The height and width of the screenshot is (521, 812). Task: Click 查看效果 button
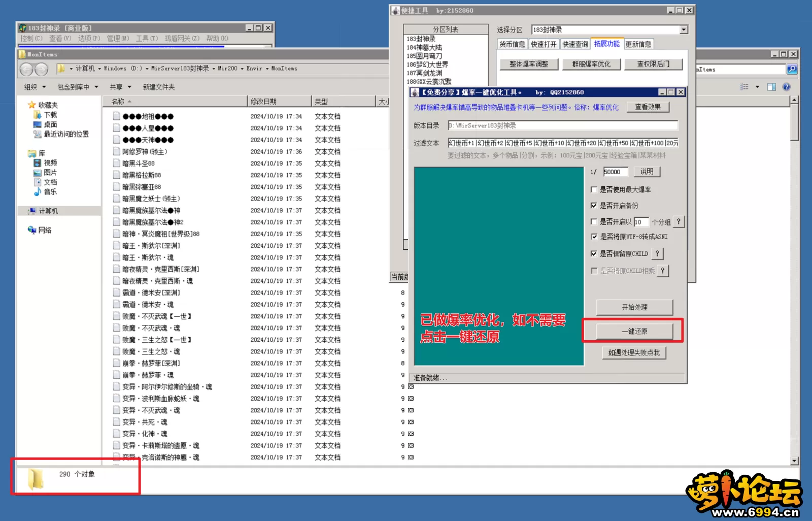(648, 107)
